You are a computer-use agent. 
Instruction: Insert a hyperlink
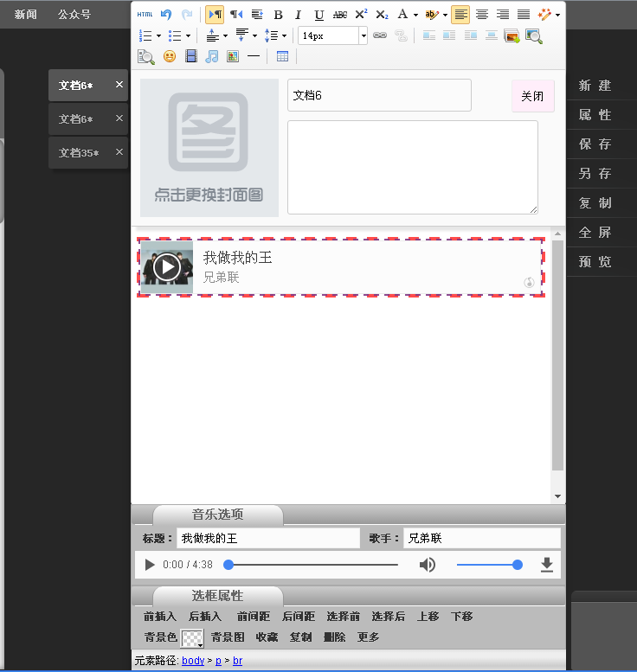pyautogui.click(x=380, y=35)
